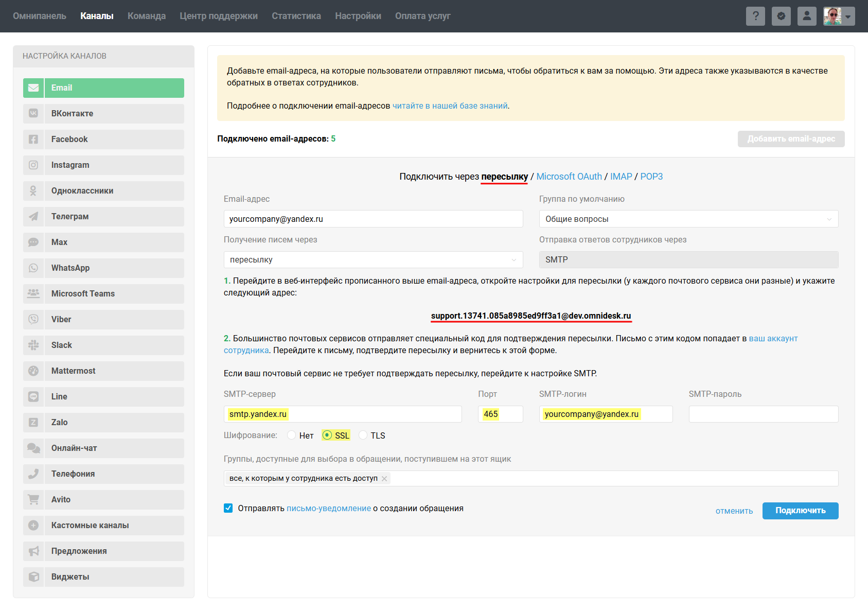
Task: Select the WhatsApp icon in sidebar
Action: pos(33,268)
